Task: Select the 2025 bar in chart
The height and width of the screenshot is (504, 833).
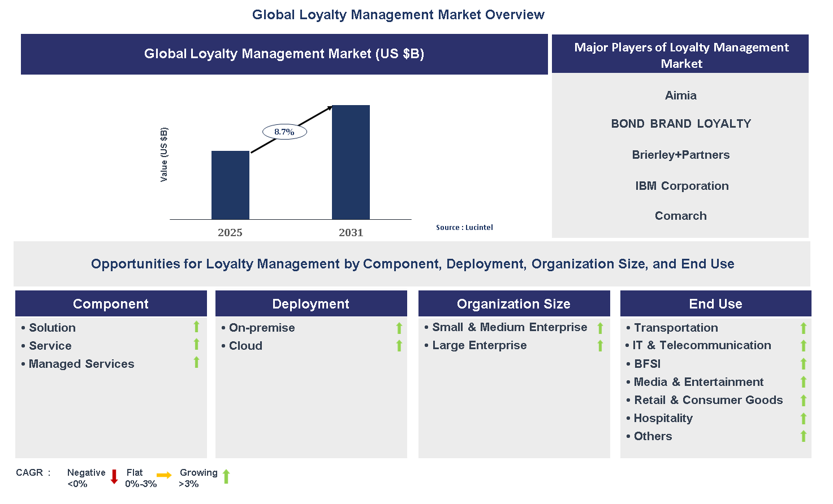Action: pyautogui.click(x=230, y=185)
